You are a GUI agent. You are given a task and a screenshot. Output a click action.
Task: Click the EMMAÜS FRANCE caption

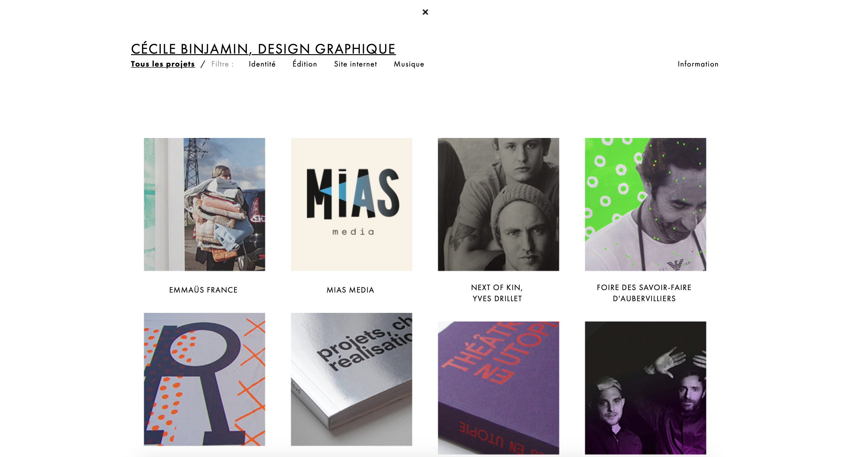coord(204,290)
